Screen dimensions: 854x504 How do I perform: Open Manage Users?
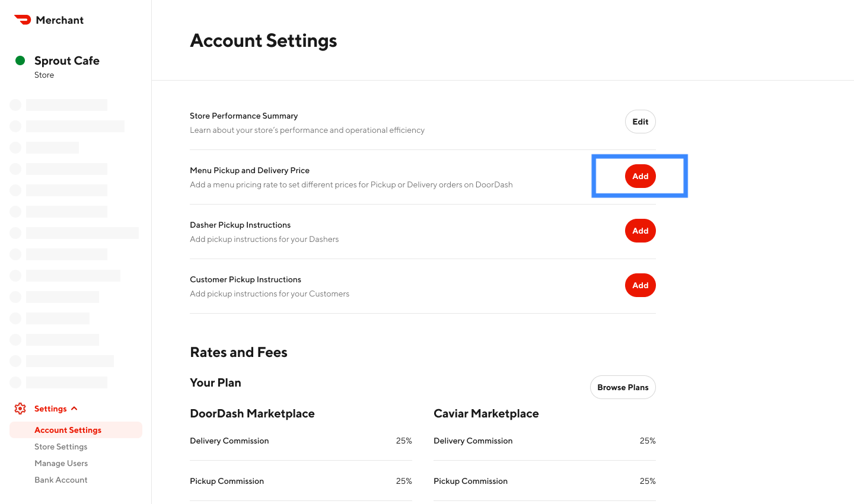tap(61, 463)
